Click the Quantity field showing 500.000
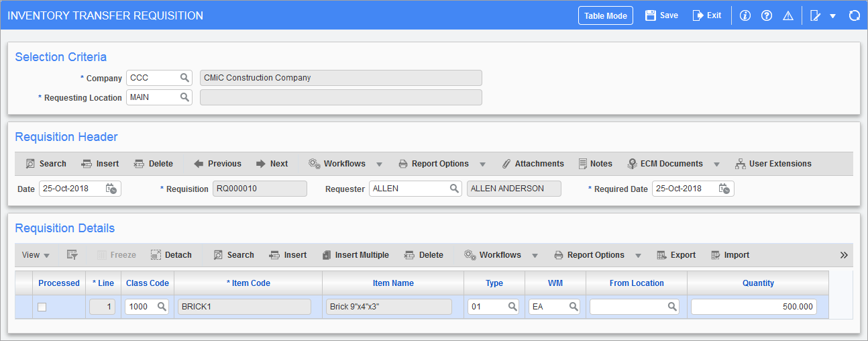This screenshot has height=341, width=868. [753, 307]
